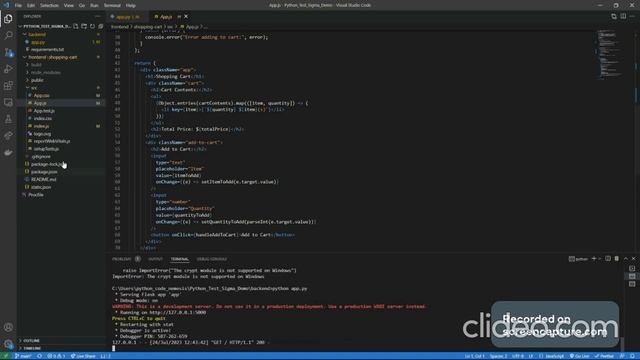Open the Explorer view in activity bar
Image resolution: width=640 pixels, height=360 pixels.
tap(8, 19)
